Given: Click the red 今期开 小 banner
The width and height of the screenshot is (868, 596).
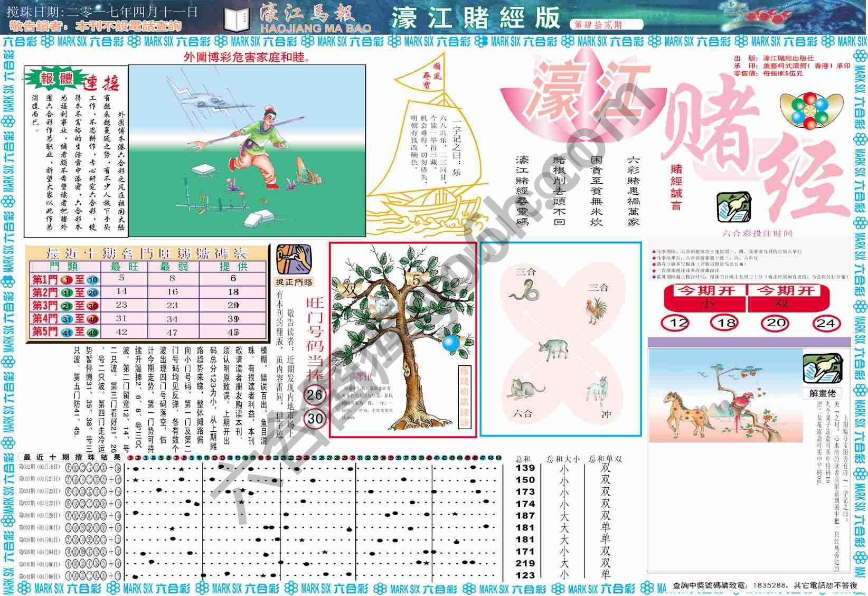Looking at the screenshot, I should (705, 297).
